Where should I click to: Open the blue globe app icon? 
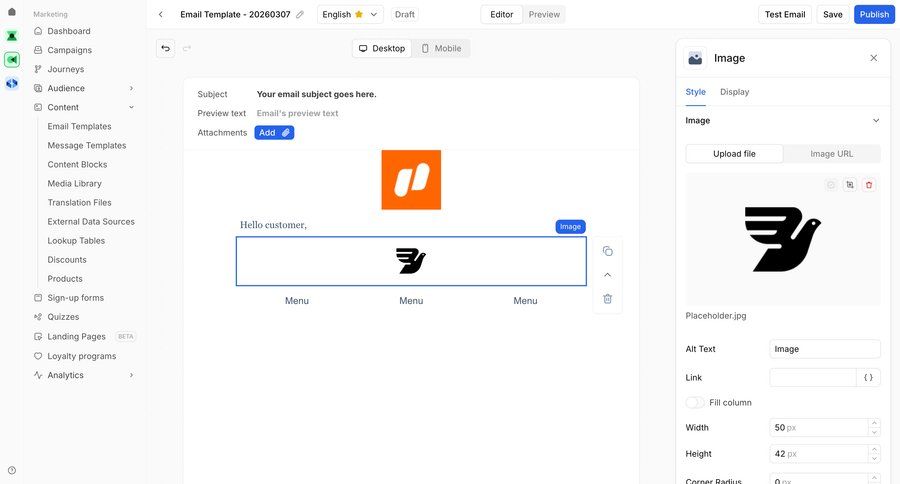pyautogui.click(x=11, y=83)
